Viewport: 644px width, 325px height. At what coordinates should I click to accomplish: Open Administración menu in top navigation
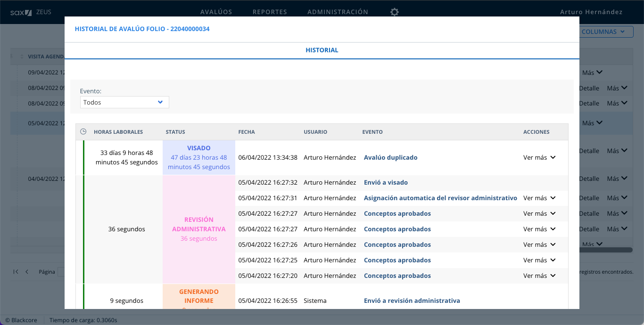[x=338, y=12]
